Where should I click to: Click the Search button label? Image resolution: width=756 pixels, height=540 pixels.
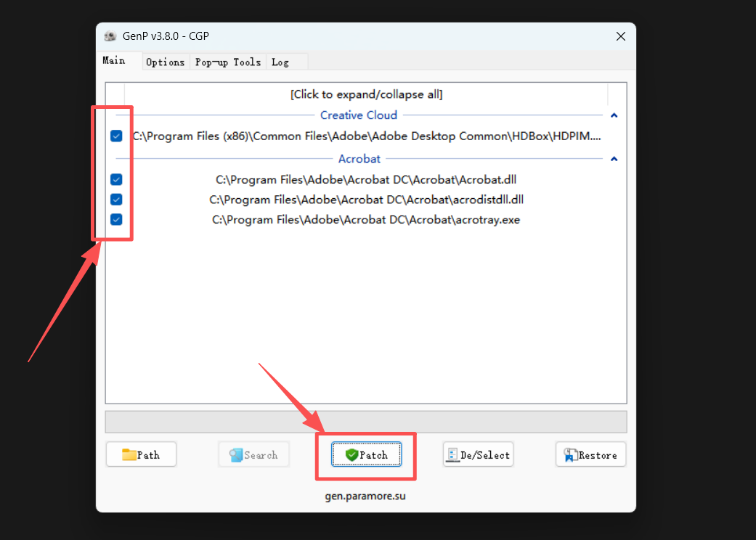pyautogui.click(x=261, y=455)
